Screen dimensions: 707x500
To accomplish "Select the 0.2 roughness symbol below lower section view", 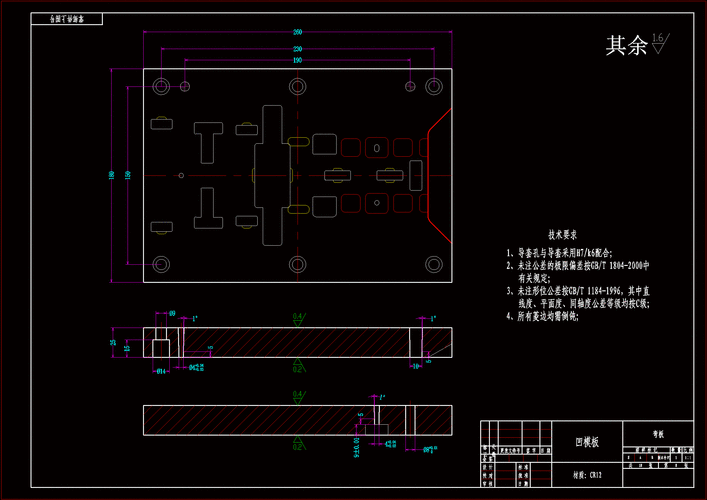I will point(297,446).
